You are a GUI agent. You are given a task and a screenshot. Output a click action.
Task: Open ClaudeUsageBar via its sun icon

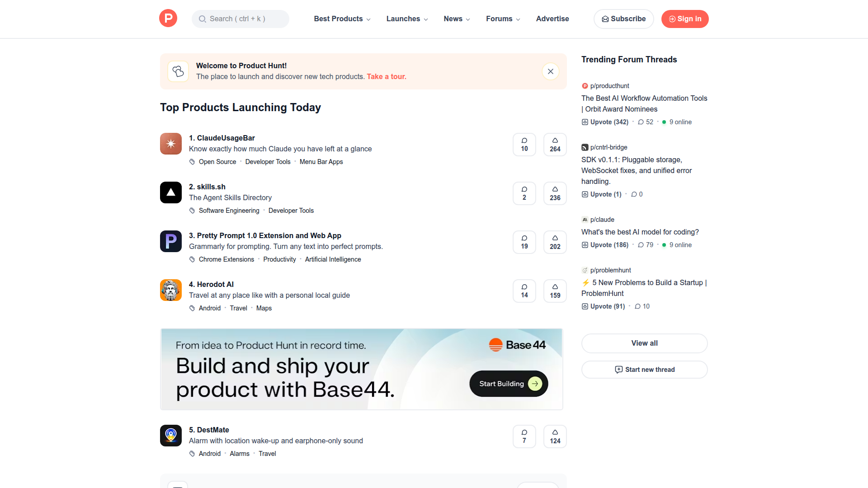pyautogui.click(x=170, y=144)
